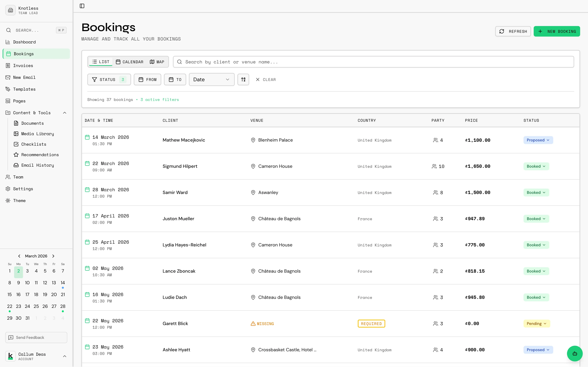Open the Recommendations tool
The height and width of the screenshot is (367, 588).
(x=40, y=155)
